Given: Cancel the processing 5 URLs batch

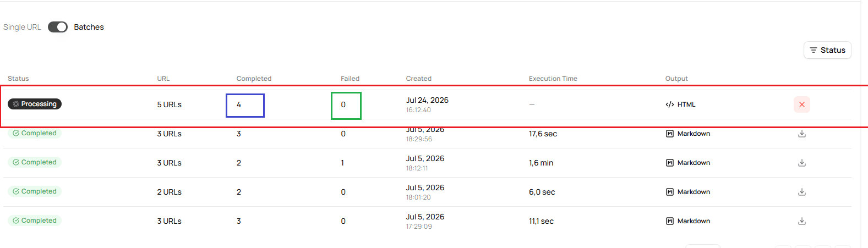Looking at the screenshot, I should click(802, 104).
